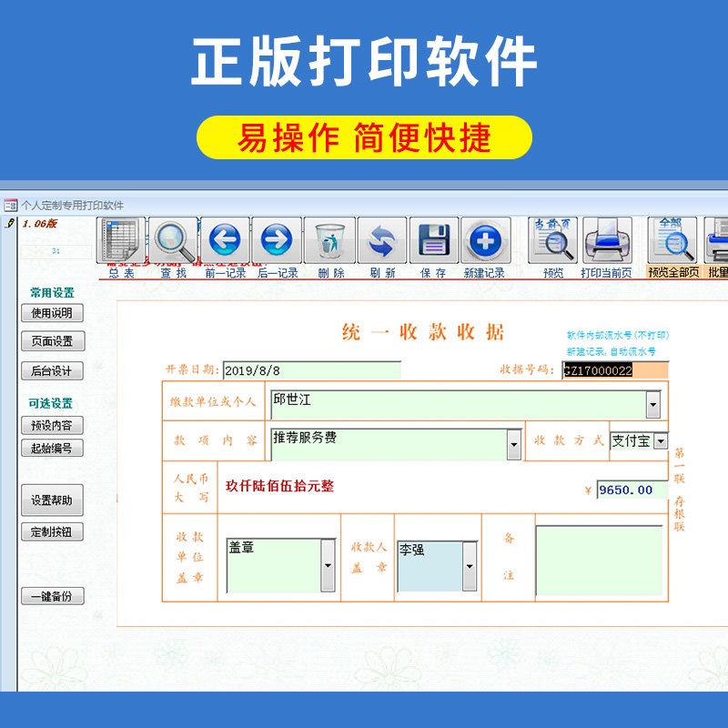728x728 pixels.
Task: Click the text 玖仟陆佰伍拾元整
Action: pyautogui.click(x=280, y=486)
